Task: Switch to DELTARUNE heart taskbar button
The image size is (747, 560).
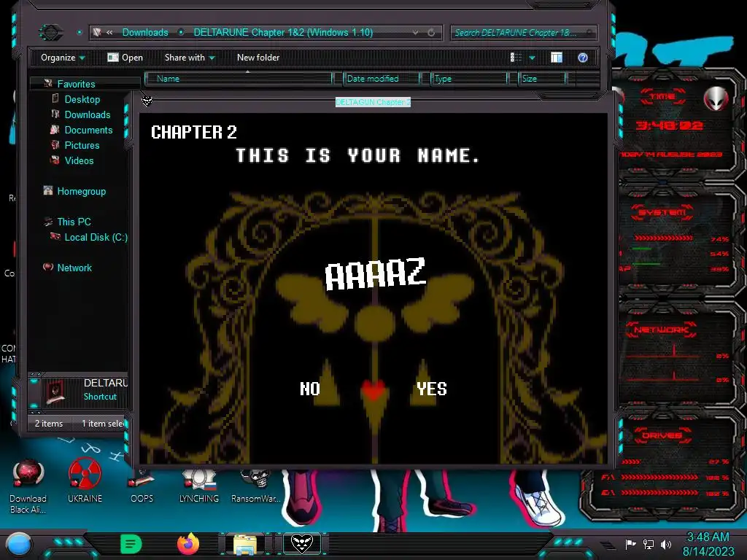Action: point(302,543)
